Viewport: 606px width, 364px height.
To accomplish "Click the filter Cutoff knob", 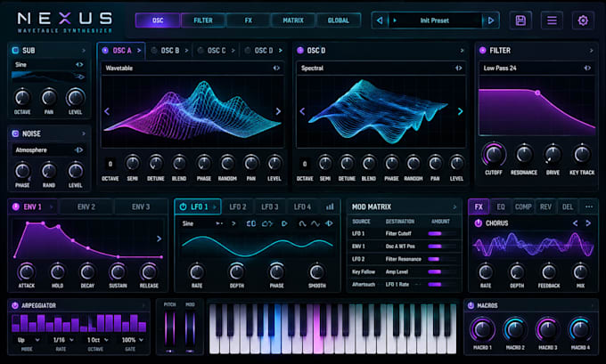I will point(494,154).
